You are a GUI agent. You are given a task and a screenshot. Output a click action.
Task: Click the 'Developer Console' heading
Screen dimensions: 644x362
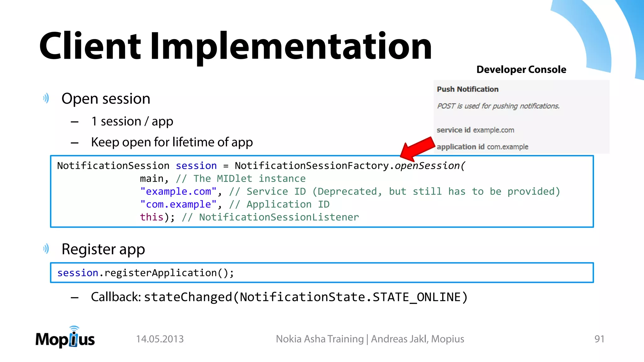(521, 69)
